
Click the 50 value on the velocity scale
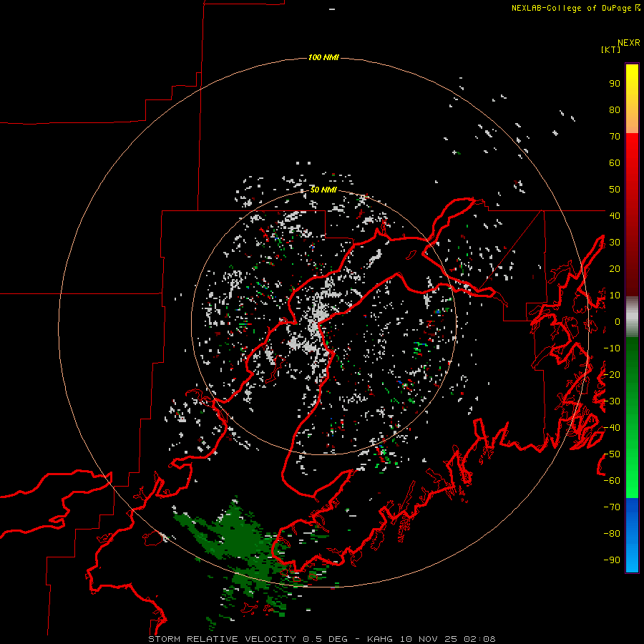click(615, 190)
